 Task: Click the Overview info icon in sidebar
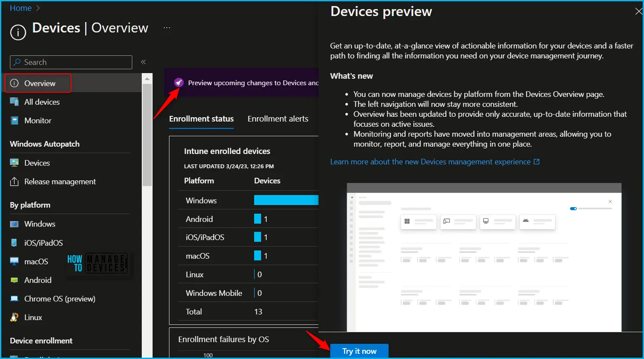point(14,83)
